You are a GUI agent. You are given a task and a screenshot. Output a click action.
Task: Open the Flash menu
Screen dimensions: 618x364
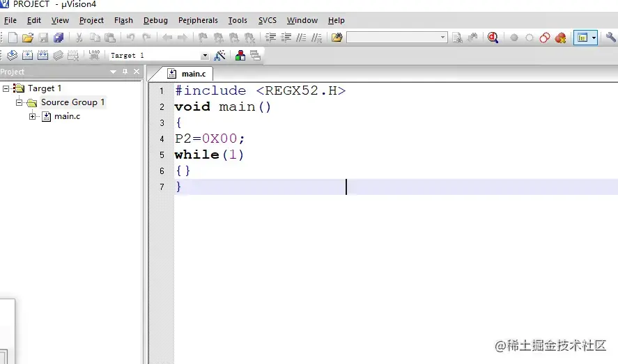(x=123, y=20)
